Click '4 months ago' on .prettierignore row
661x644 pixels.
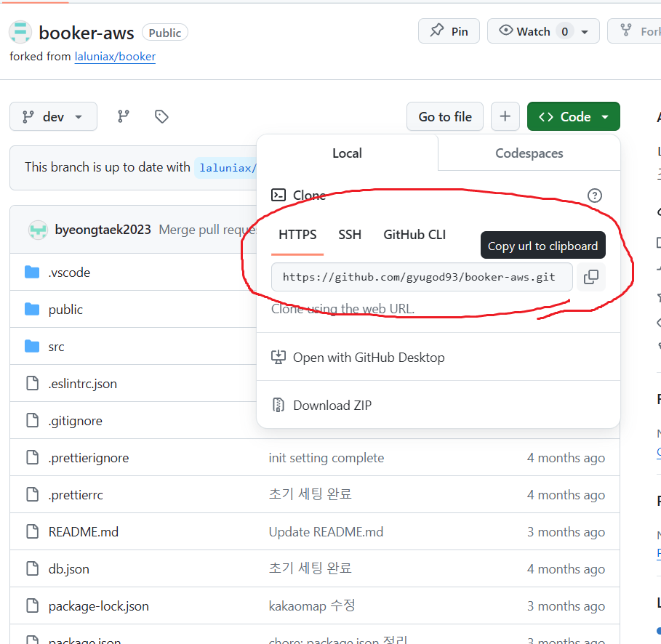tap(566, 458)
